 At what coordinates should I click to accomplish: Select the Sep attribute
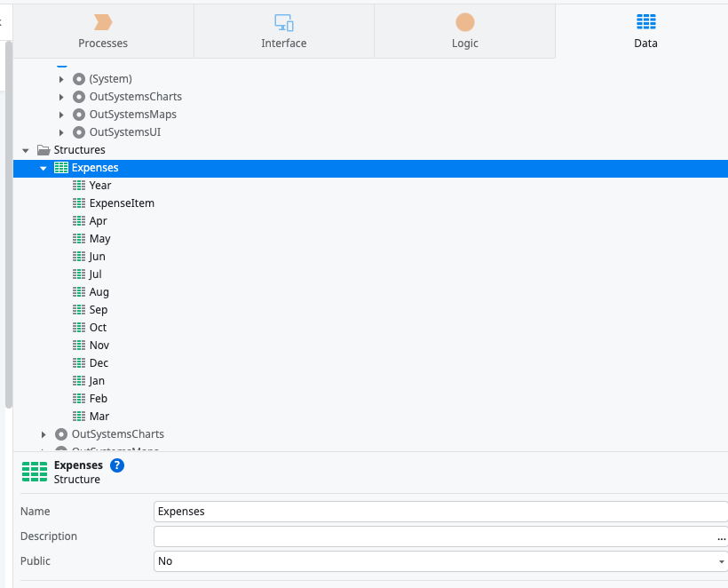pyautogui.click(x=99, y=309)
